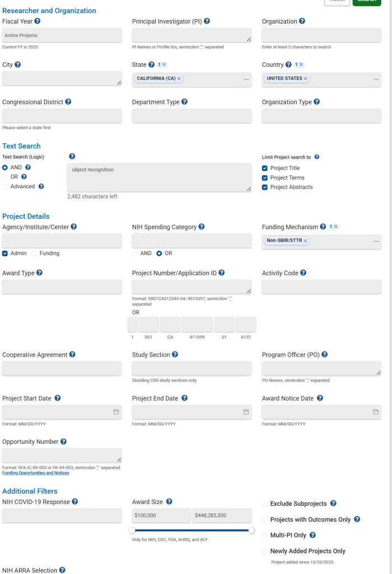Click the Award Size help icon
The width and height of the screenshot is (392, 574).
169,502
